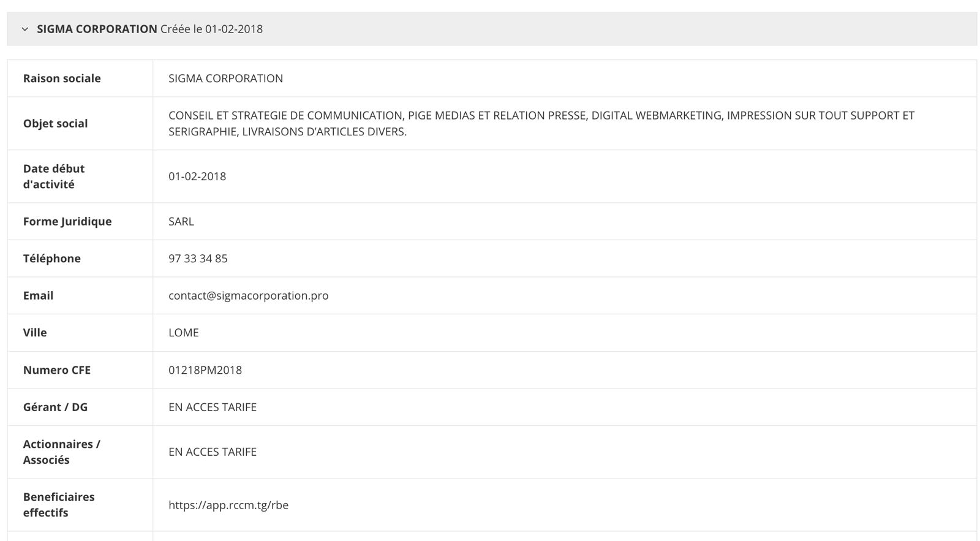Click the Ville row label
The width and height of the screenshot is (980, 541).
35,333
